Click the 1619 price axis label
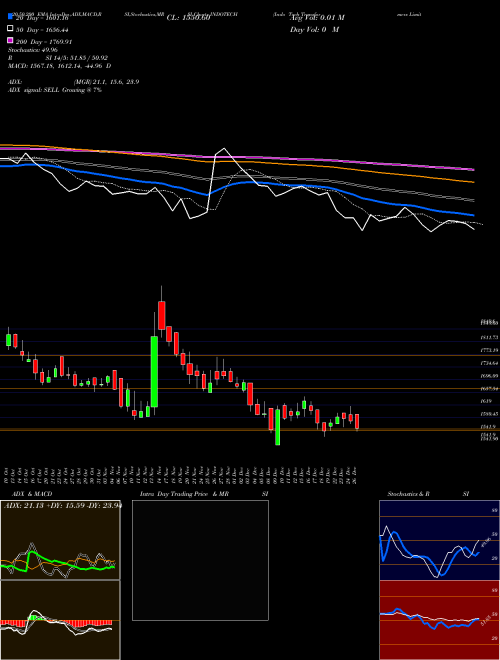500x660 pixels. (486, 402)
